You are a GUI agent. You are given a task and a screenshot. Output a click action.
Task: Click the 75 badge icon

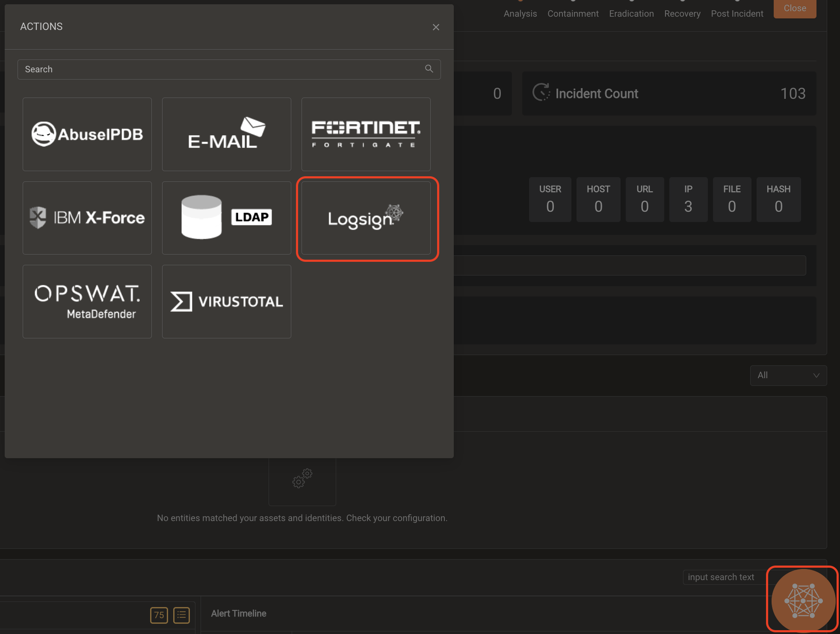[x=159, y=615]
